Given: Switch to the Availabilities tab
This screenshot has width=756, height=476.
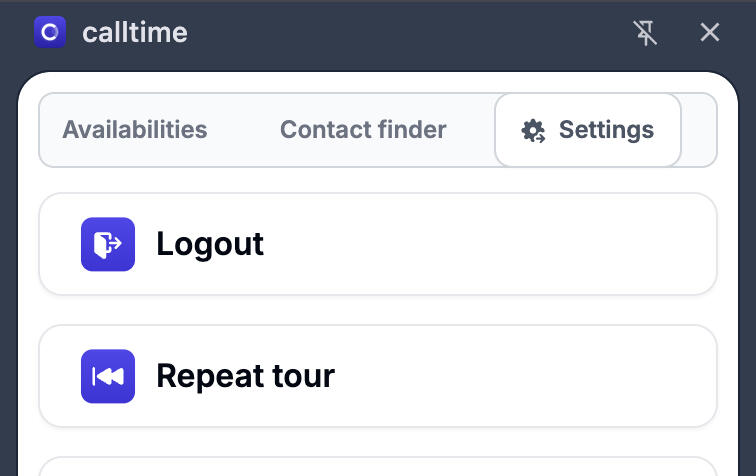Looking at the screenshot, I should pos(135,130).
